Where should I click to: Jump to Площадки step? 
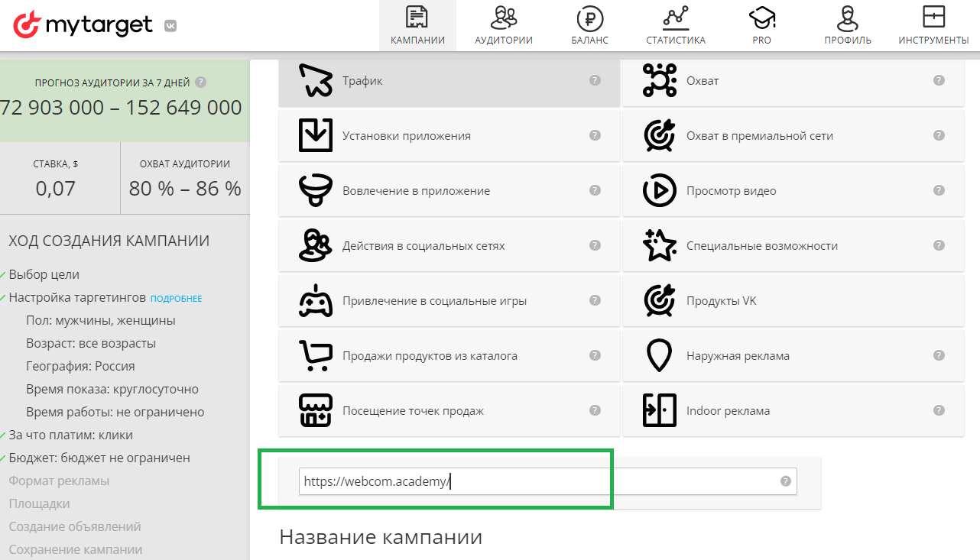(x=39, y=503)
